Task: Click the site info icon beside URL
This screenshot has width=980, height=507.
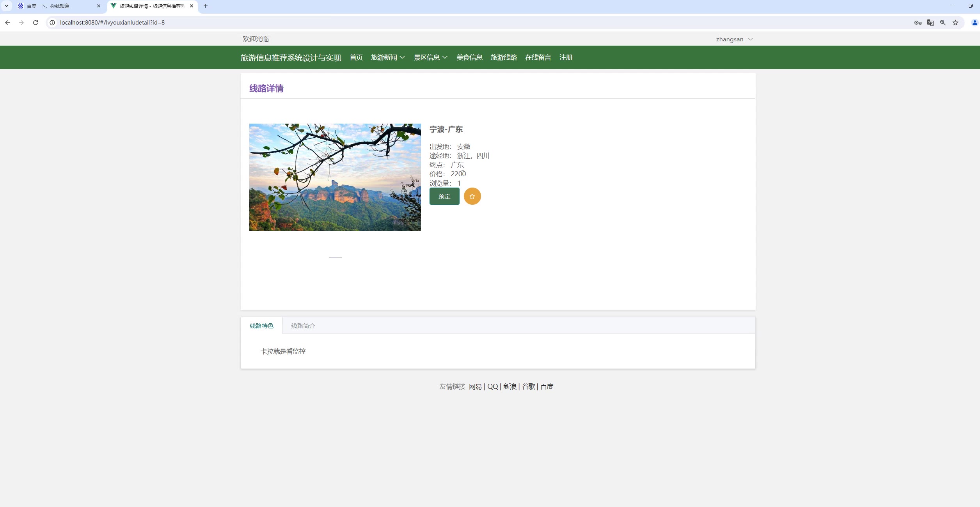Action: 52,23
